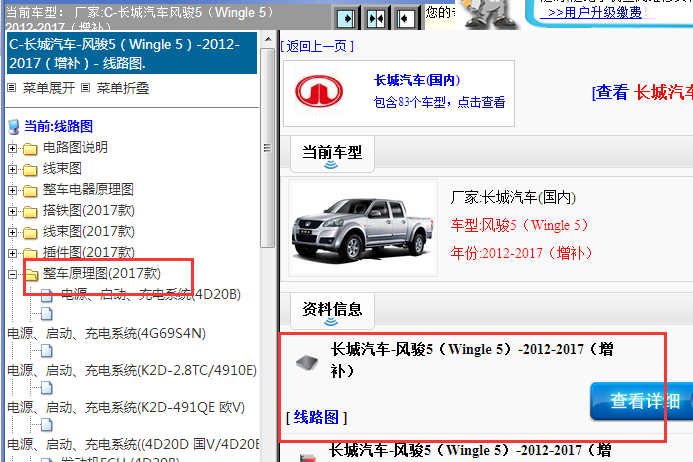Click the 菜单展开 square icon
The height and width of the screenshot is (462, 693).
(x=12, y=88)
